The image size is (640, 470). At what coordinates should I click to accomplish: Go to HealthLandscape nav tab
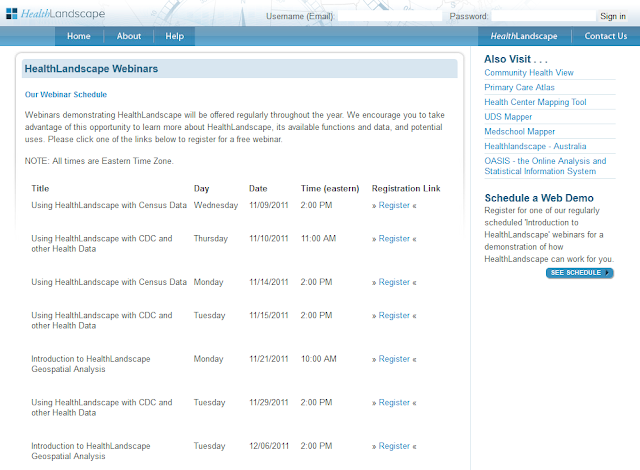pyautogui.click(x=524, y=36)
